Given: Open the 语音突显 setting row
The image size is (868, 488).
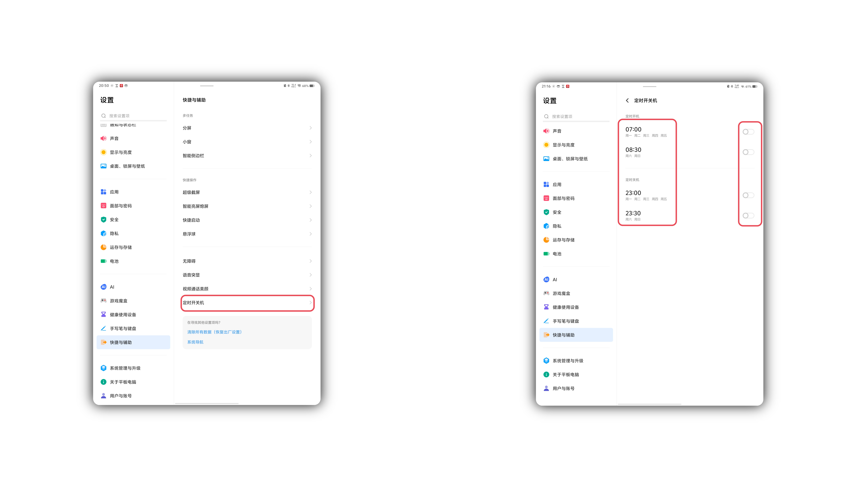Looking at the screenshot, I should (247, 275).
